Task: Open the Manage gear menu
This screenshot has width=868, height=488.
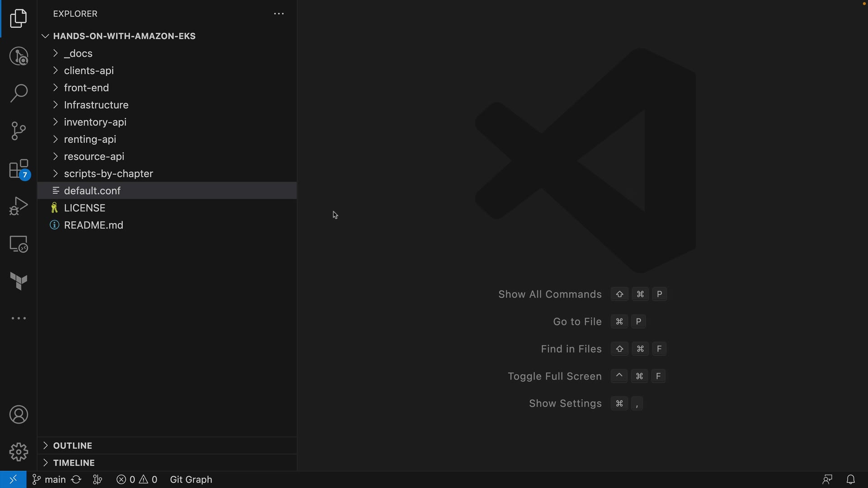Action: 19,452
